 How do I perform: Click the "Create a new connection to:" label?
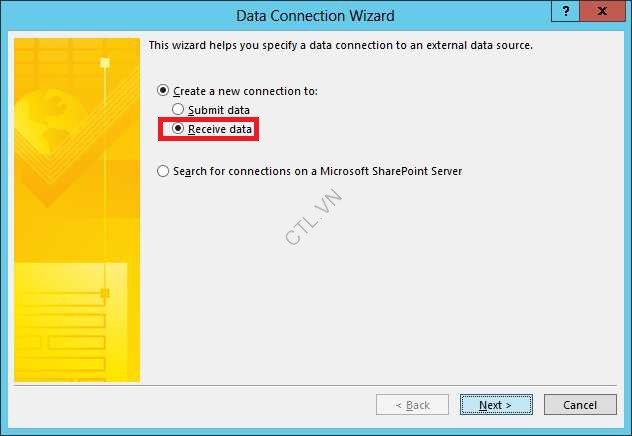coord(245,91)
